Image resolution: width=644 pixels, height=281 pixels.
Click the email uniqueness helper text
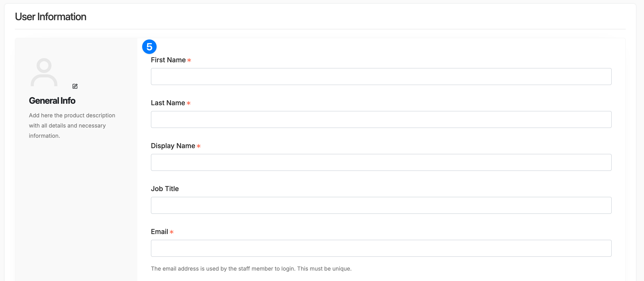251,269
